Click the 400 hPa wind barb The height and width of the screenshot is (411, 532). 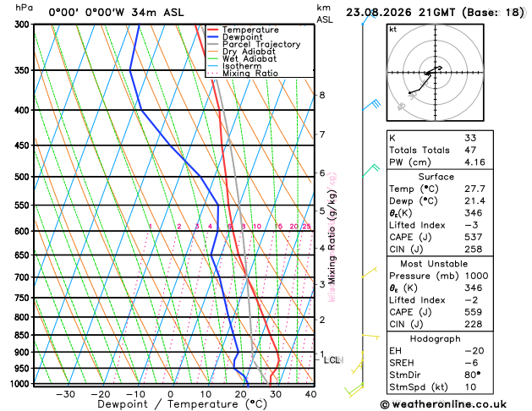(x=371, y=105)
